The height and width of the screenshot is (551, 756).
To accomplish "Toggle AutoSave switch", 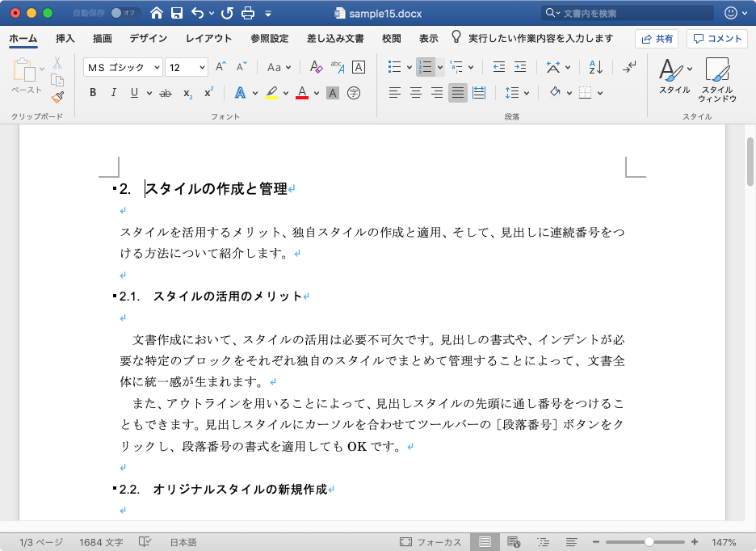I will (125, 13).
